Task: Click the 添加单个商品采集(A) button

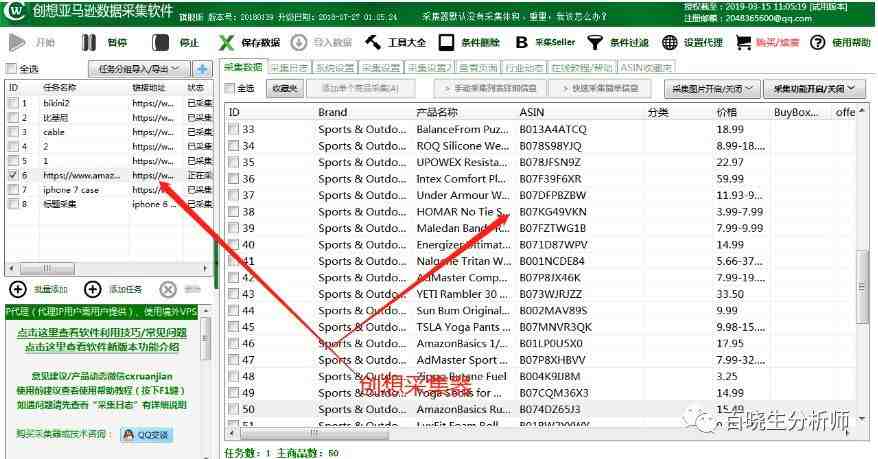Action: (x=361, y=88)
